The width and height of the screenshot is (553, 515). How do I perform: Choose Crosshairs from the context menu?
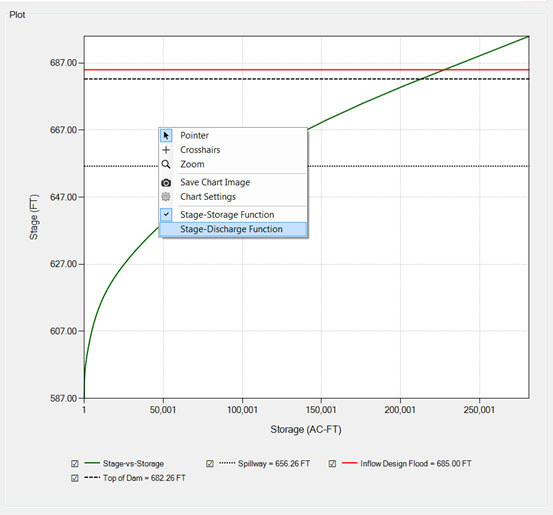point(233,150)
